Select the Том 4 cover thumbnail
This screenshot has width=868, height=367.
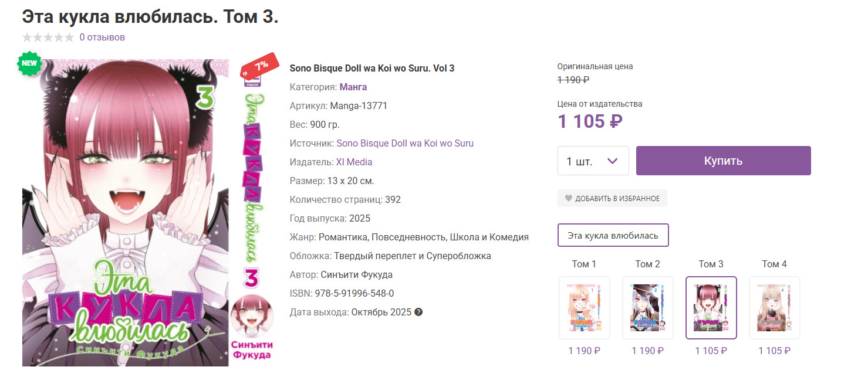[x=774, y=308]
